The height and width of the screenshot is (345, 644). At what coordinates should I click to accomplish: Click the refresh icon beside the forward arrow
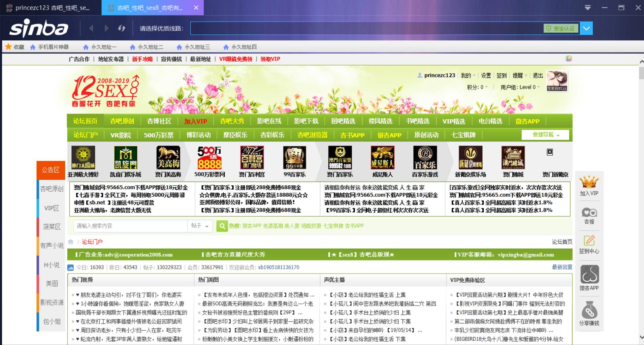tap(122, 28)
